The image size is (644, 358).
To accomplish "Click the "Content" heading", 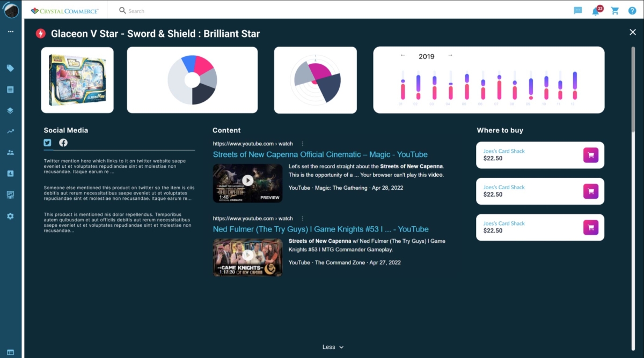I will point(226,130).
